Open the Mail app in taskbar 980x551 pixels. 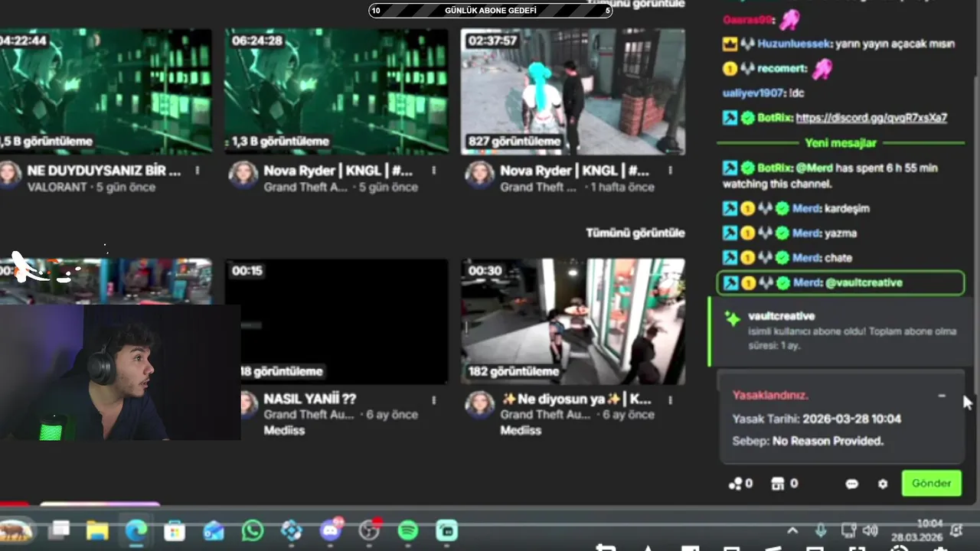[x=214, y=530]
